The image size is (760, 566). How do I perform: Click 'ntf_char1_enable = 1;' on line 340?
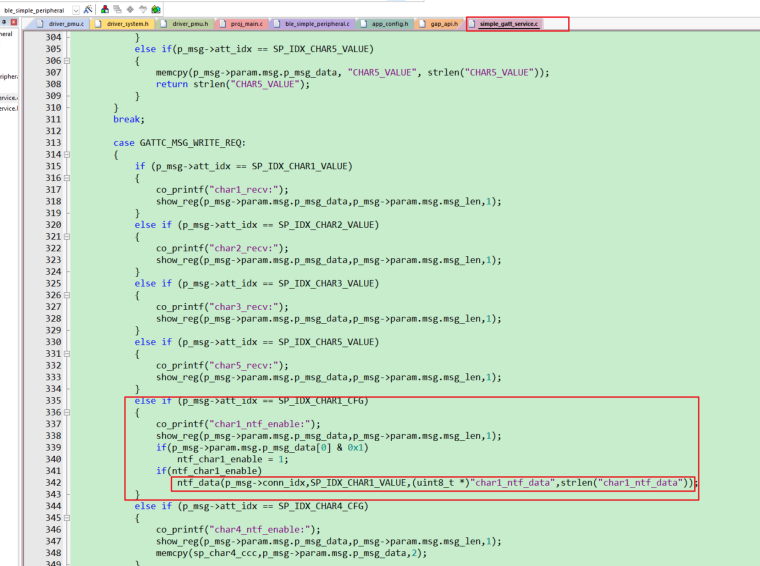[233, 459]
